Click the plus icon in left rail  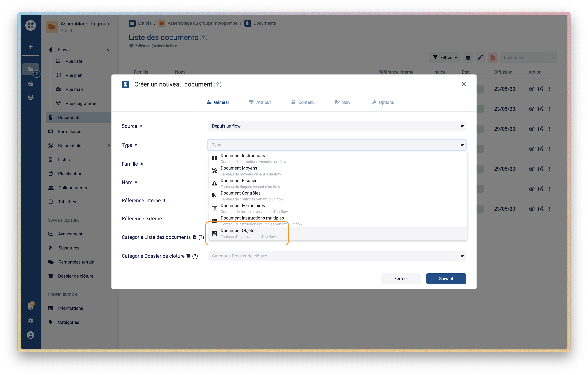[30, 47]
